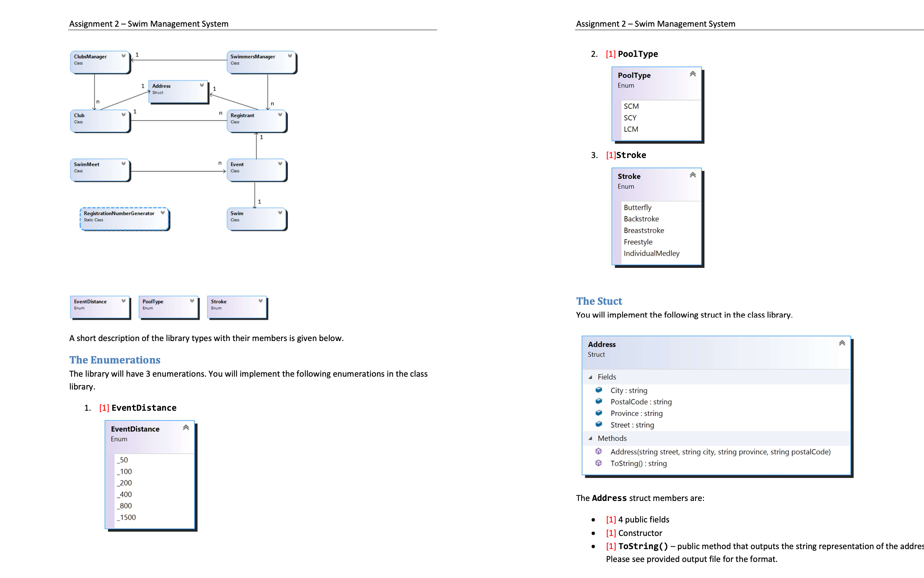
Task: Click 'The Stuct' heading
Action: pos(599,301)
